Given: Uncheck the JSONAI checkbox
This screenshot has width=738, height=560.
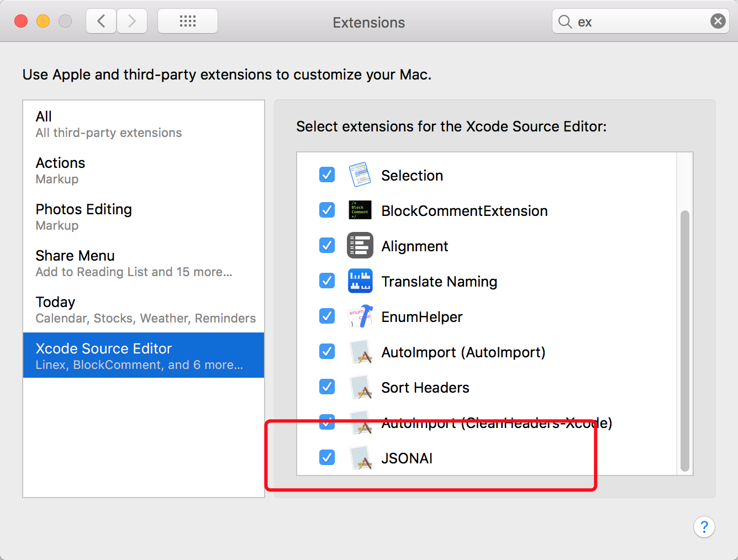Looking at the screenshot, I should coord(327,457).
